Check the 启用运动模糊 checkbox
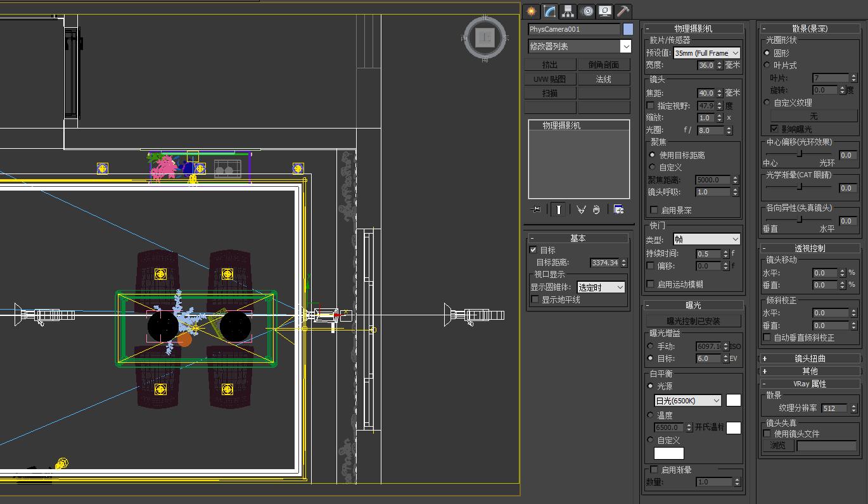This screenshot has height=504, width=868. pyautogui.click(x=650, y=284)
